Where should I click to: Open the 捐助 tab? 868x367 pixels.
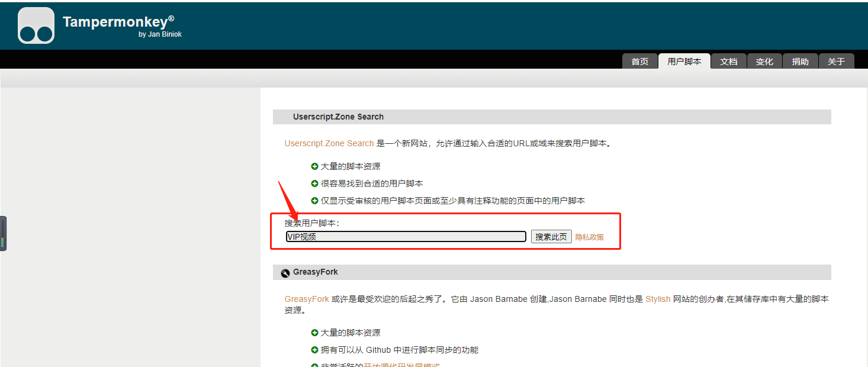pyautogui.click(x=801, y=62)
